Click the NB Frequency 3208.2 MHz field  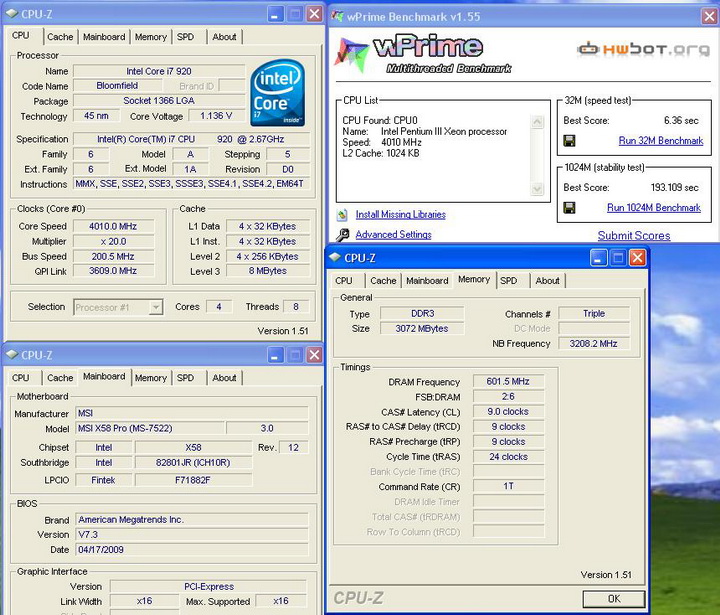(x=594, y=344)
